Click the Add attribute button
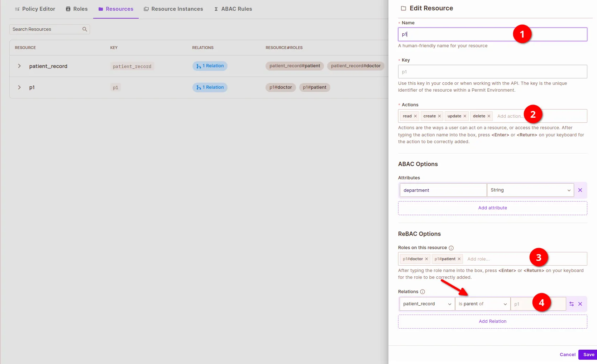The width and height of the screenshot is (597, 364). click(x=492, y=208)
